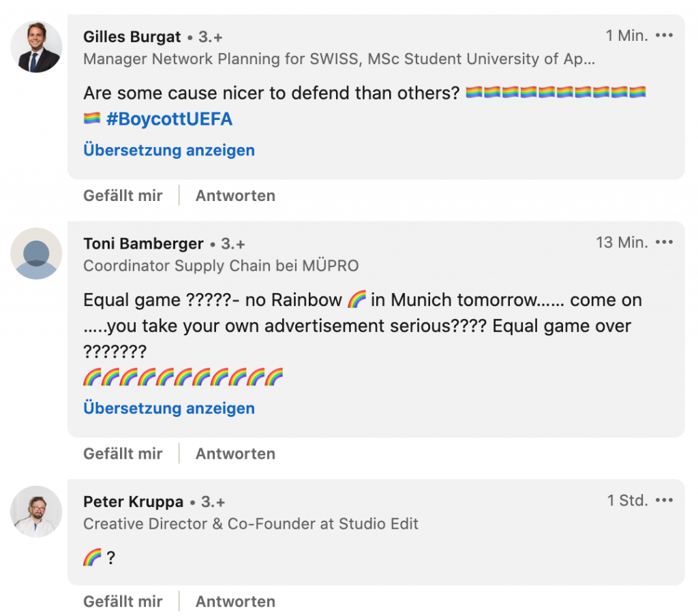This screenshot has width=698, height=616.
Task: Open the Gilles Burgat name link
Action: [132, 37]
